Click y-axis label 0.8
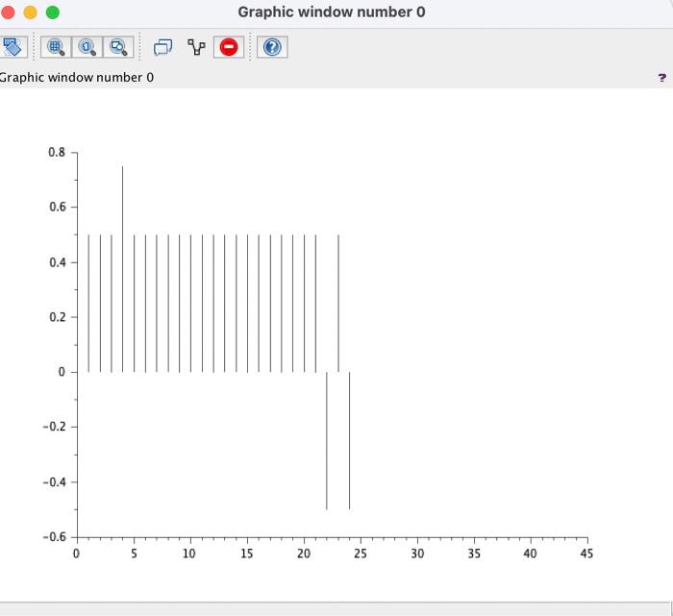673x616 pixels. [x=57, y=152]
